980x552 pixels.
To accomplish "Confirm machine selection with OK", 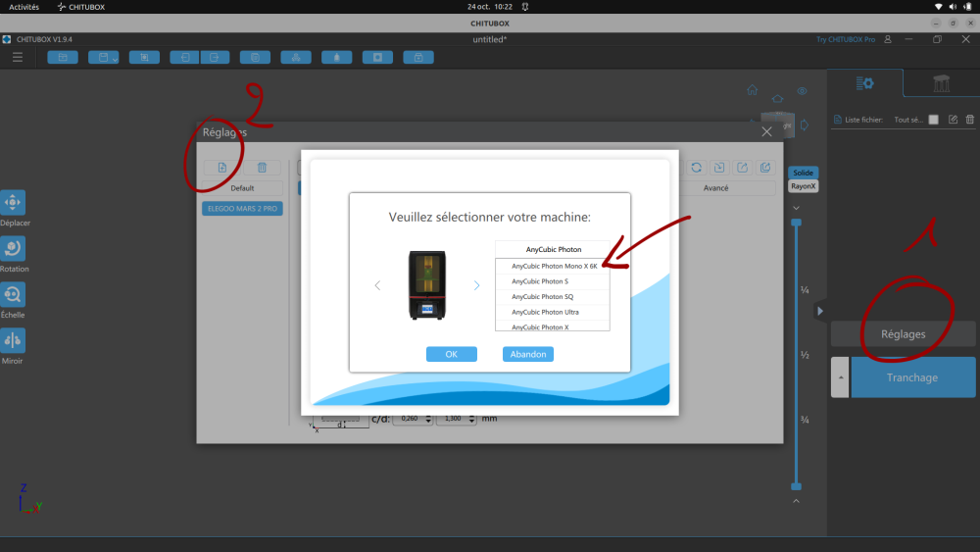I will [x=451, y=355].
